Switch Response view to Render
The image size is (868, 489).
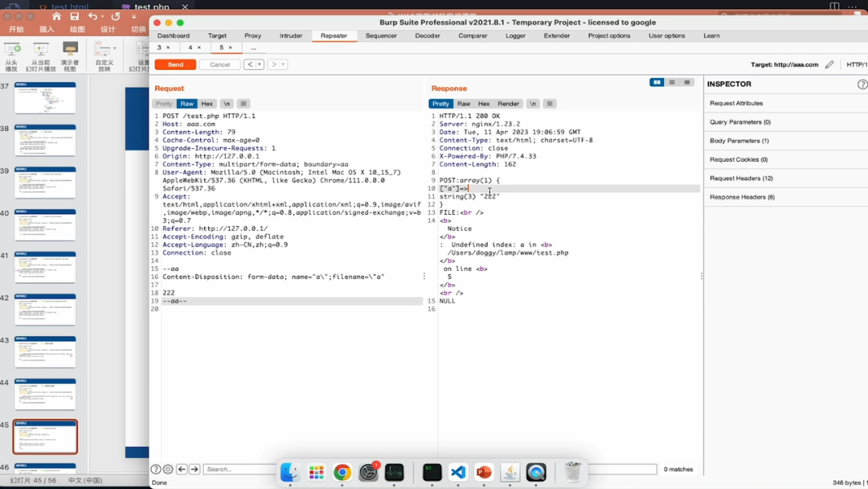tap(508, 104)
